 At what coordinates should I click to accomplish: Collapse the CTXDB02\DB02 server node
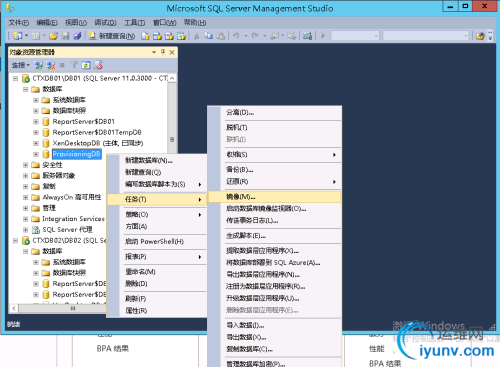(15, 240)
